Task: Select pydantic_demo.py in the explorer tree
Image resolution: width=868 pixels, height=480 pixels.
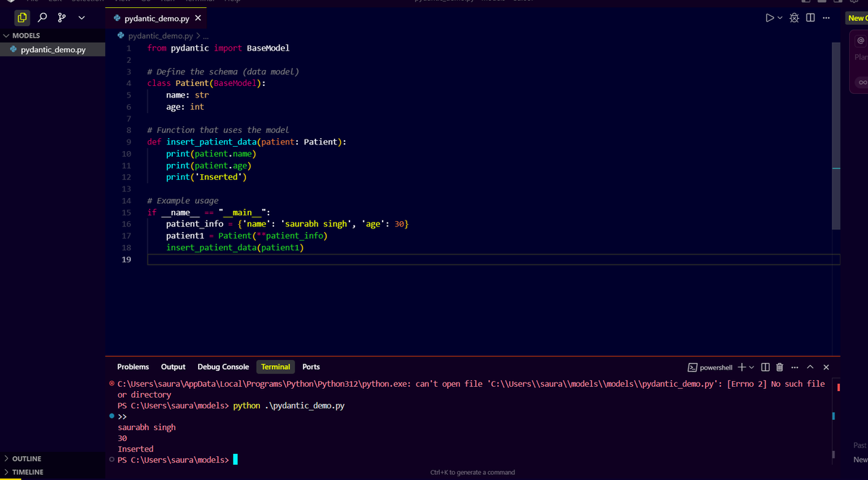Action: tap(53, 50)
